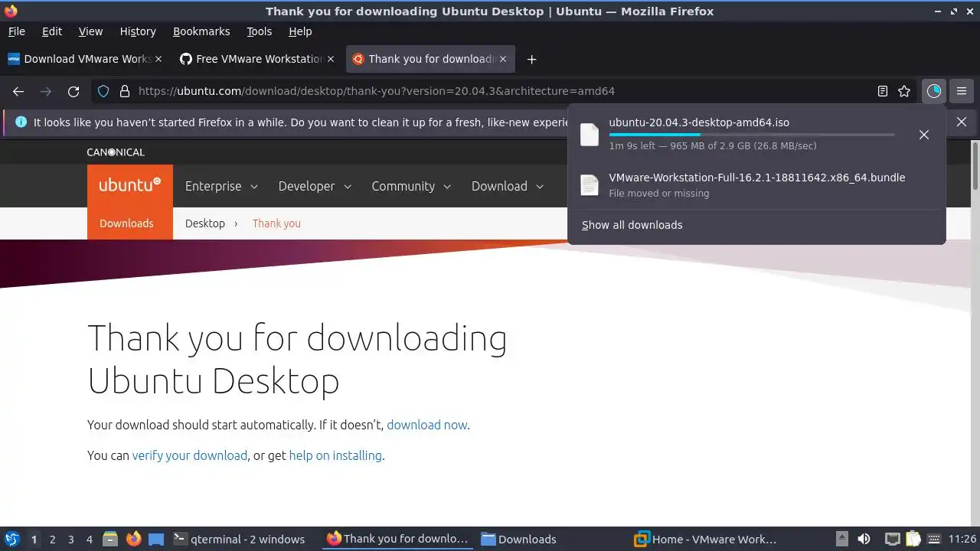The width and height of the screenshot is (980, 551).
Task: Switch to virtual desktop 4
Action: pos(89,540)
